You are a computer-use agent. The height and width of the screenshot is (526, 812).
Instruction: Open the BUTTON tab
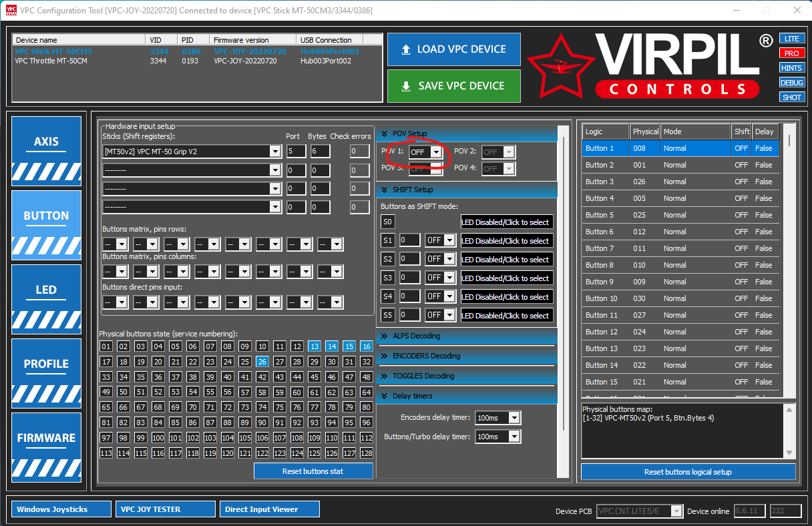point(47,224)
